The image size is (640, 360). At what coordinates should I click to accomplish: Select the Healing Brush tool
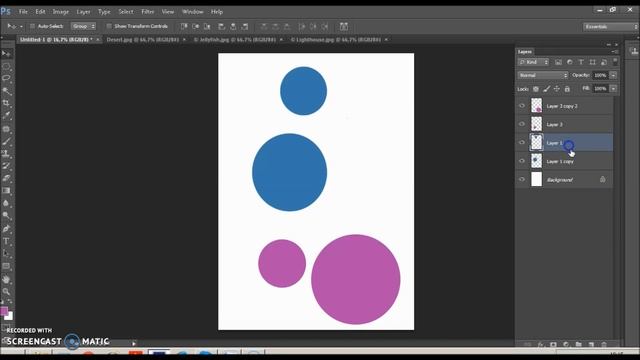click(6, 129)
